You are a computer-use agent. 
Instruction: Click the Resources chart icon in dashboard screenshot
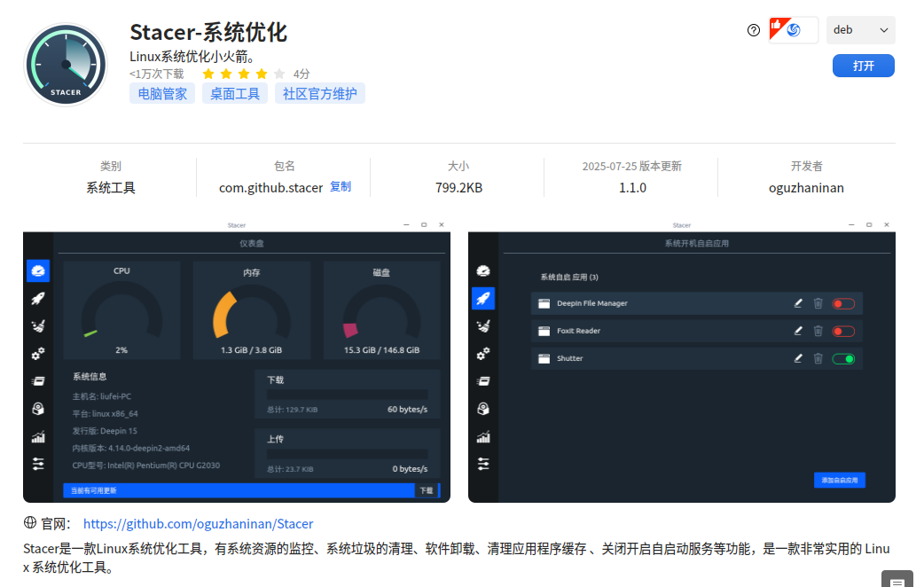tap(38, 437)
